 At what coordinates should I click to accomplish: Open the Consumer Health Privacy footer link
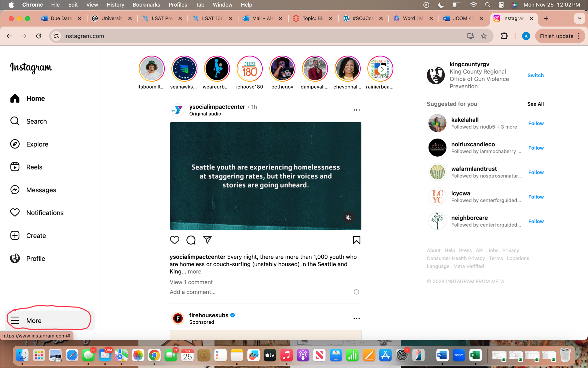tap(456, 258)
